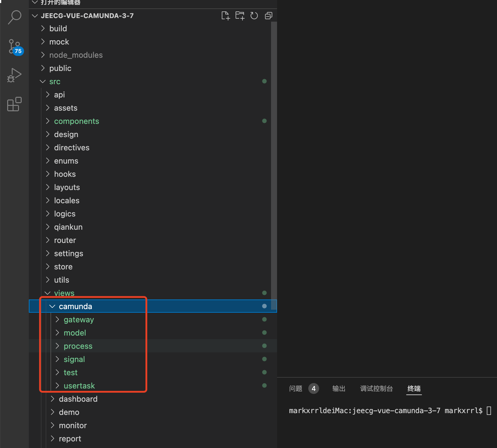Viewport: 497px width, 448px height.
Task: Open the hooks folder
Action: [153, 174]
